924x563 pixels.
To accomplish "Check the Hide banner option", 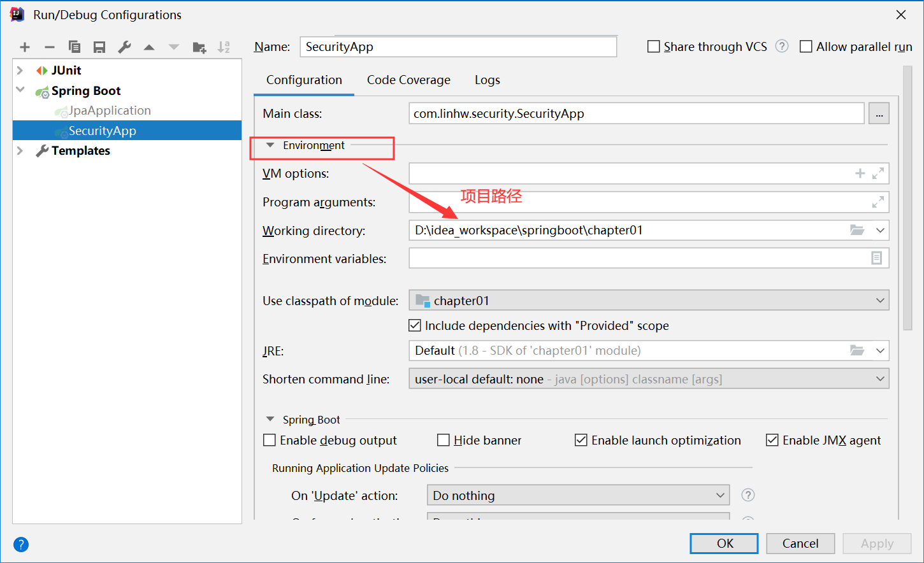I will click(x=444, y=440).
